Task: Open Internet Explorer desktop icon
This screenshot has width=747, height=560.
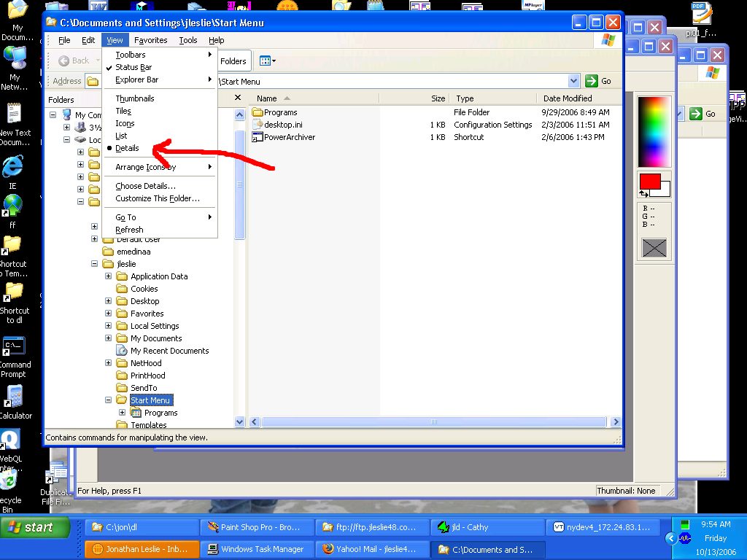Action: pyautogui.click(x=12, y=168)
